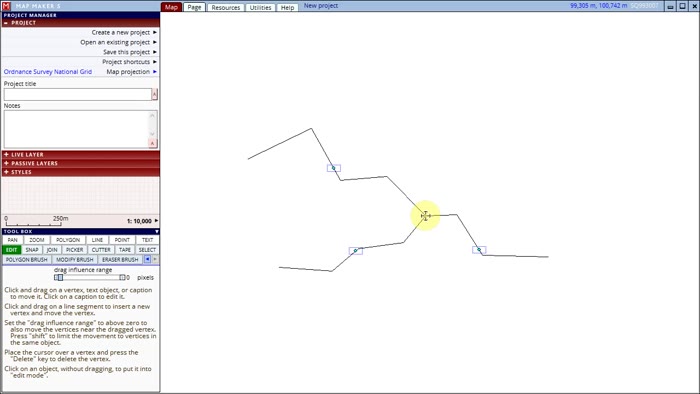Image resolution: width=700 pixels, height=394 pixels.
Task: Click the lower-left line's blue vertex marker
Action: (x=356, y=251)
